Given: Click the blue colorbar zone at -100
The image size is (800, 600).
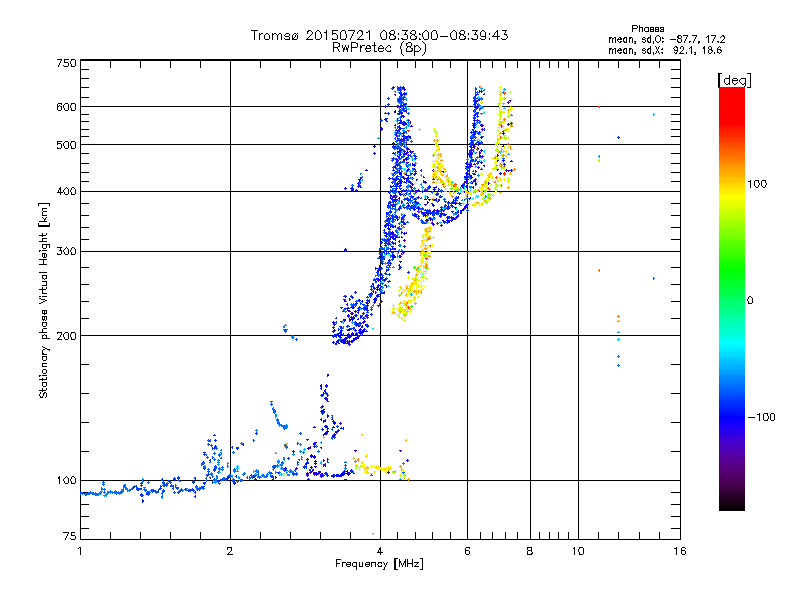Looking at the screenshot, I should tap(732, 417).
